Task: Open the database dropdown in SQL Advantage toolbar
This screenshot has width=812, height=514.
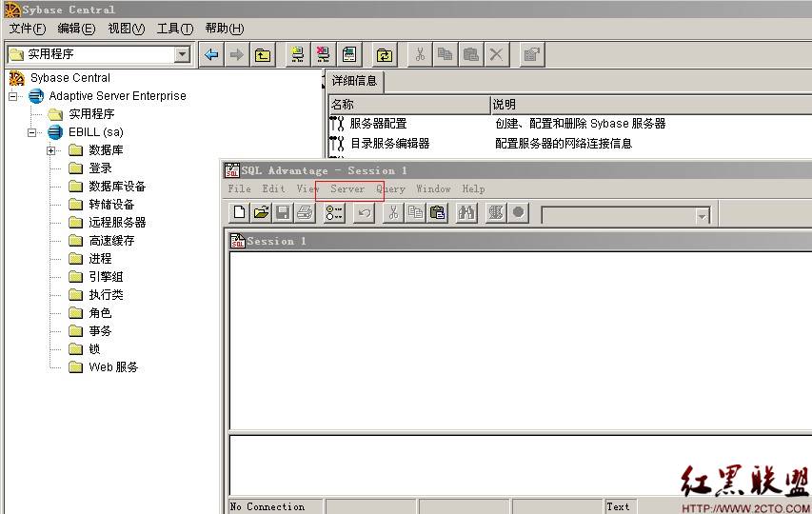Action: pos(702,216)
